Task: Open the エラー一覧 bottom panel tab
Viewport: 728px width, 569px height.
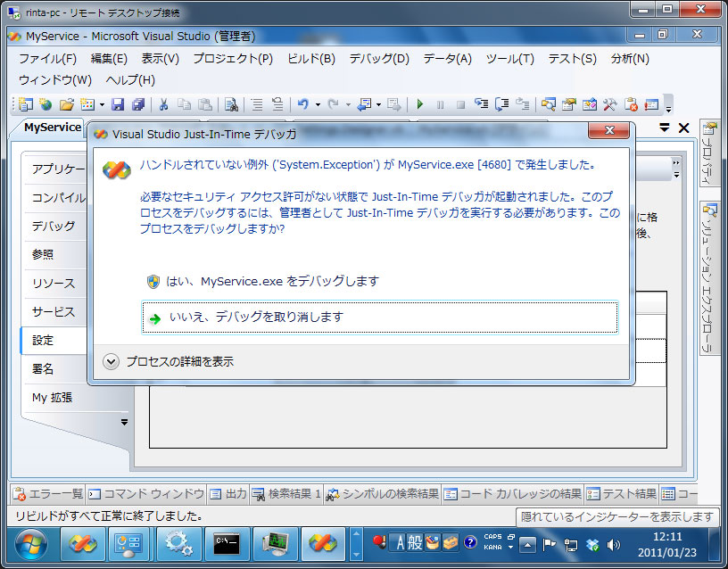Action: [x=48, y=494]
